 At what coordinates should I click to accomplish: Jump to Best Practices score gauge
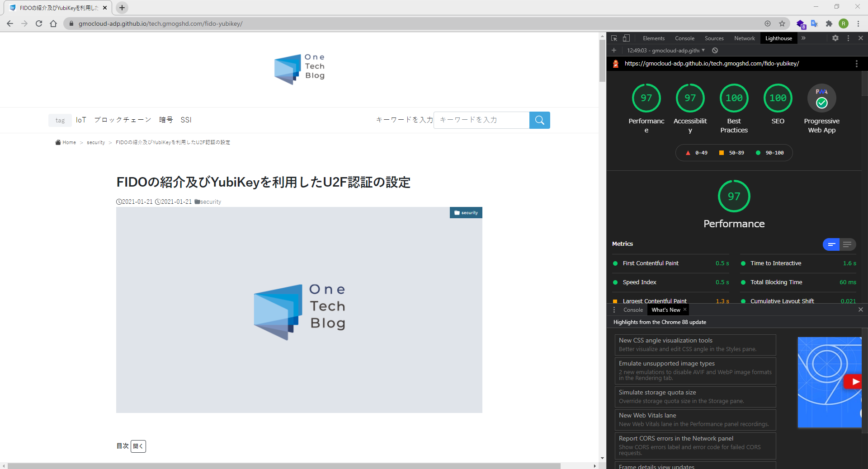point(734,98)
